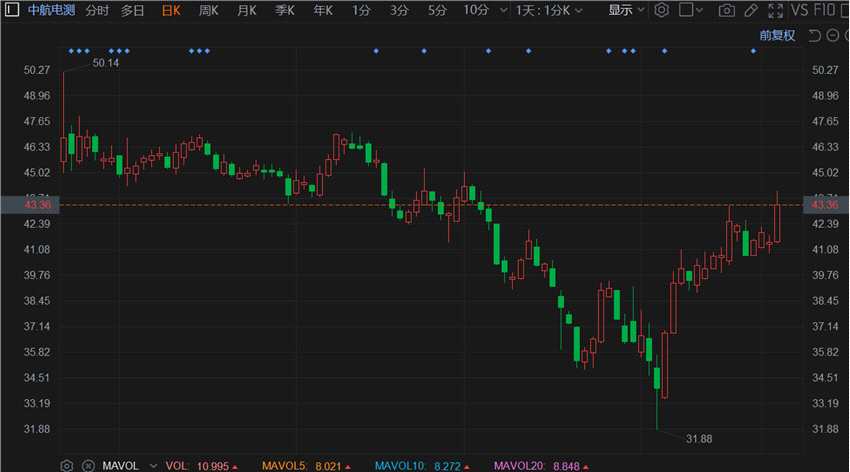
Task: Click the 39.76 left axis label
Action: tap(37, 275)
